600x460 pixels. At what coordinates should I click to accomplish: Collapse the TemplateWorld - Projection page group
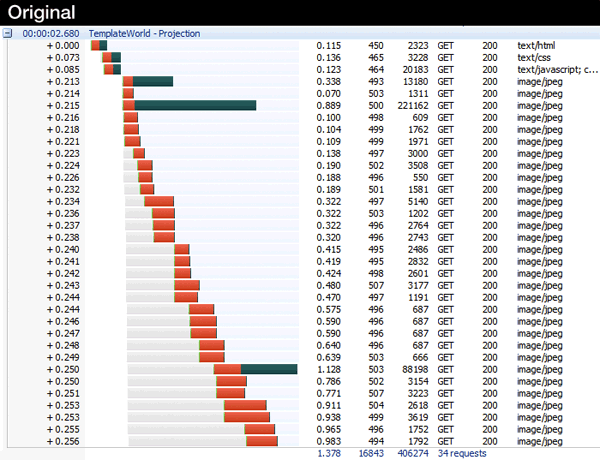tap(7, 33)
